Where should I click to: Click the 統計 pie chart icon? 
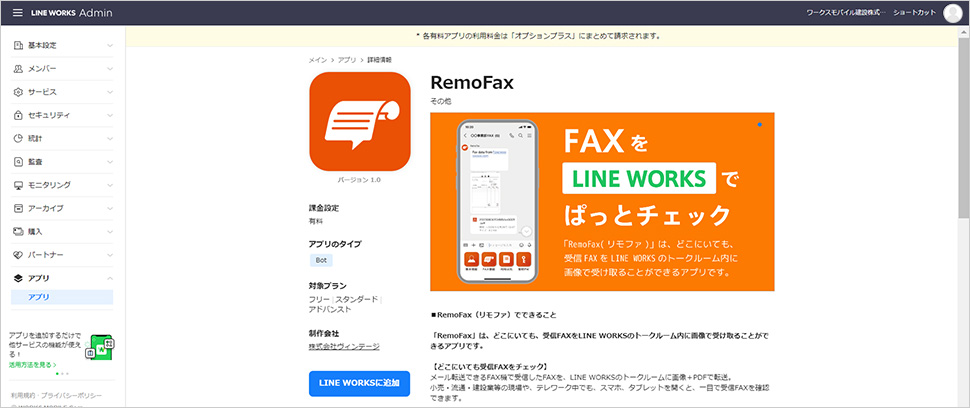click(18, 138)
